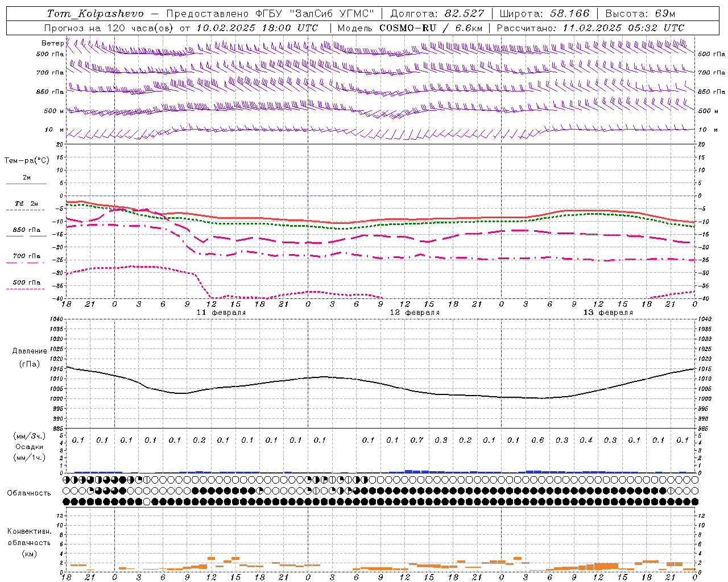This screenshot has height=582, width=728.
Task: Click the 700 гПа temperature legend entry
Action: [x=27, y=256]
